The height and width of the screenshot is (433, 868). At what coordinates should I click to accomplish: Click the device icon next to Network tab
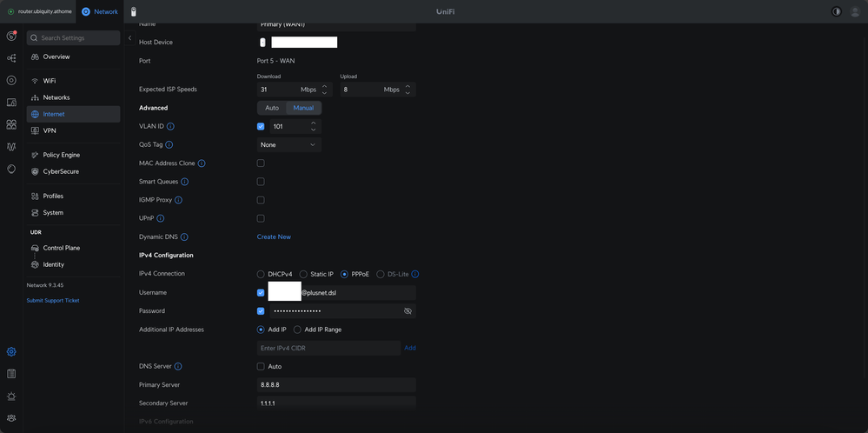134,11
